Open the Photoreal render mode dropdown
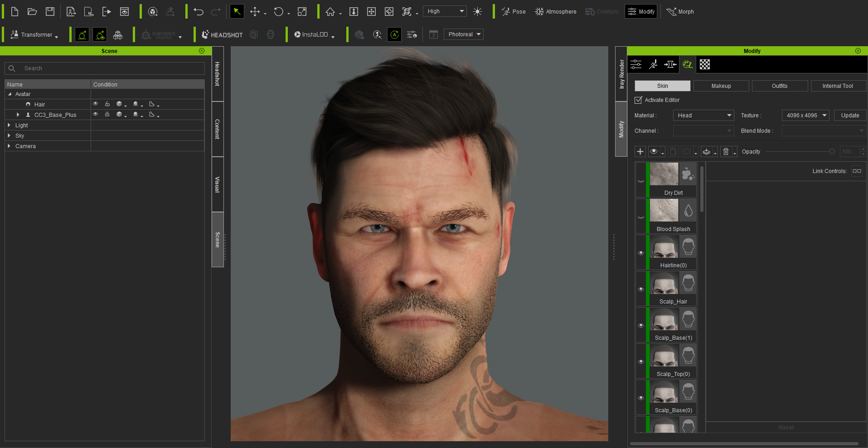Viewport: 868px width, 448px height. point(464,34)
